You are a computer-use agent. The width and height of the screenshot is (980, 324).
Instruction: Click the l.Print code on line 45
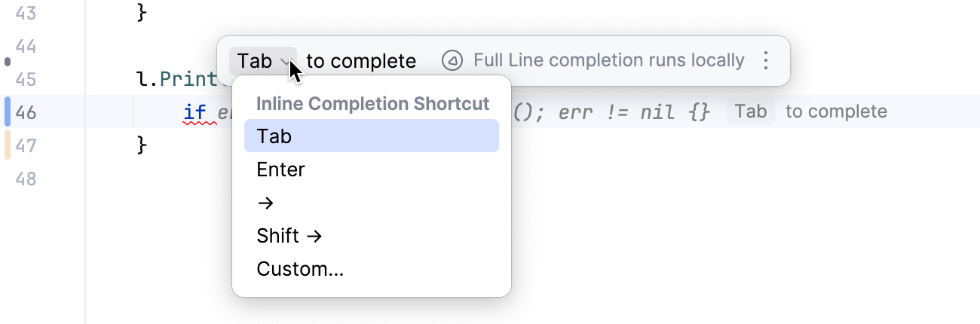coord(182,79)
